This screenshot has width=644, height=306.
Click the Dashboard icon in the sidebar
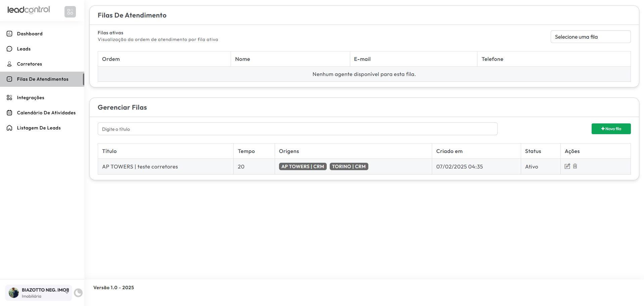(9, 34)
